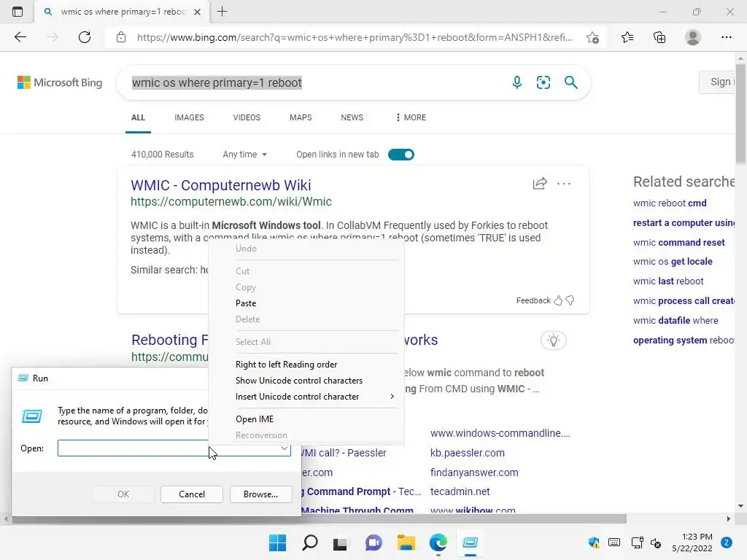Open taskbar Search
This screenshot has height=560, width=747.
pyautogui.click(x=309, y=542)
